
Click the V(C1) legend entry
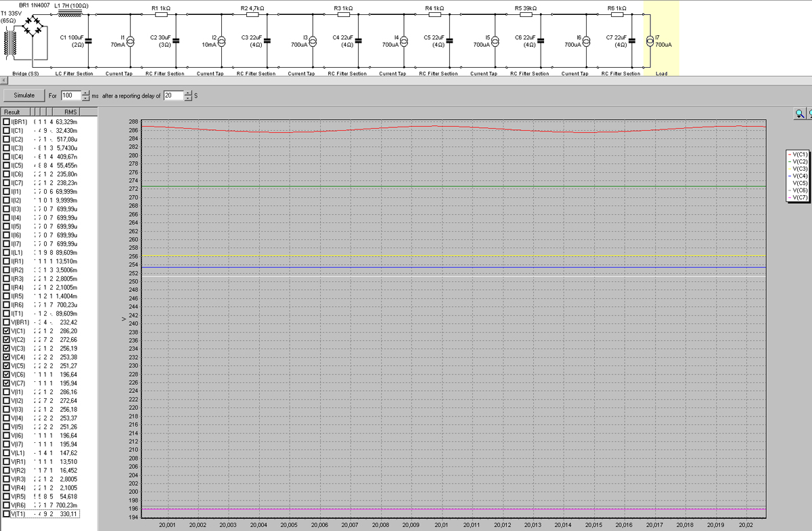coord(797,155)
